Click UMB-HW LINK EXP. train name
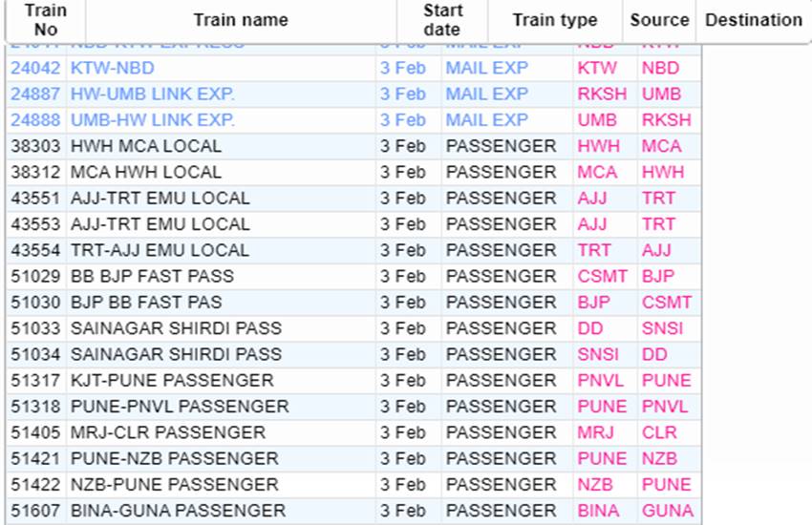 pos(153,120)
